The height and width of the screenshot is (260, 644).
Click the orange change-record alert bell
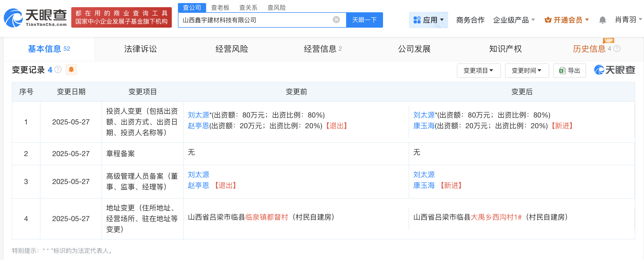click(71, 70)
